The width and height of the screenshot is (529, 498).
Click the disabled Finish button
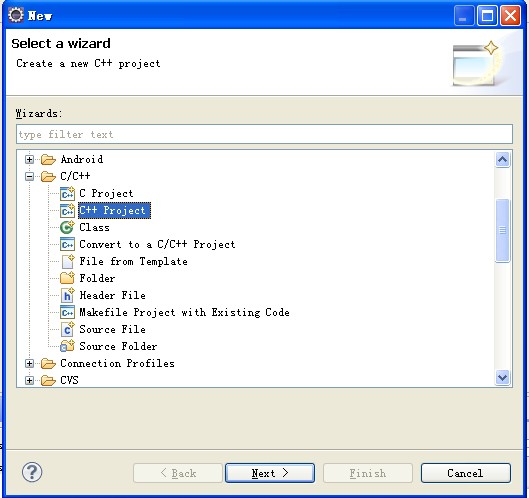[368, 473]
